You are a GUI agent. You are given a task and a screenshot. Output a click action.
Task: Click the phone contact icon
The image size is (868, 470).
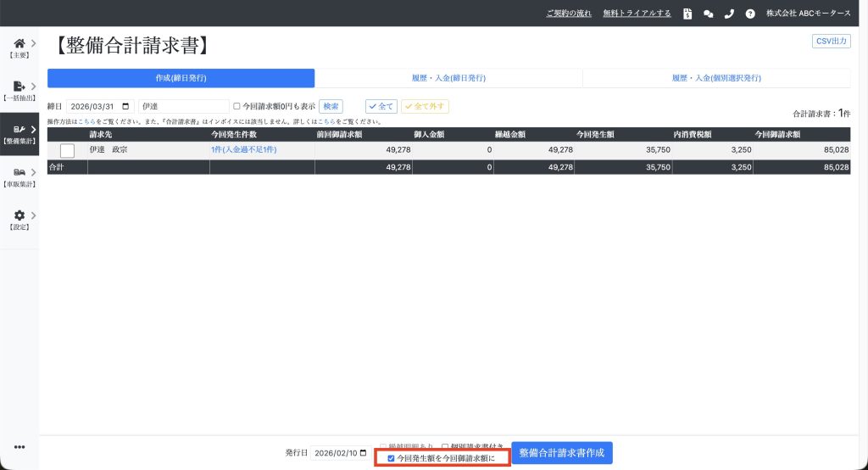tap(729, 14)
